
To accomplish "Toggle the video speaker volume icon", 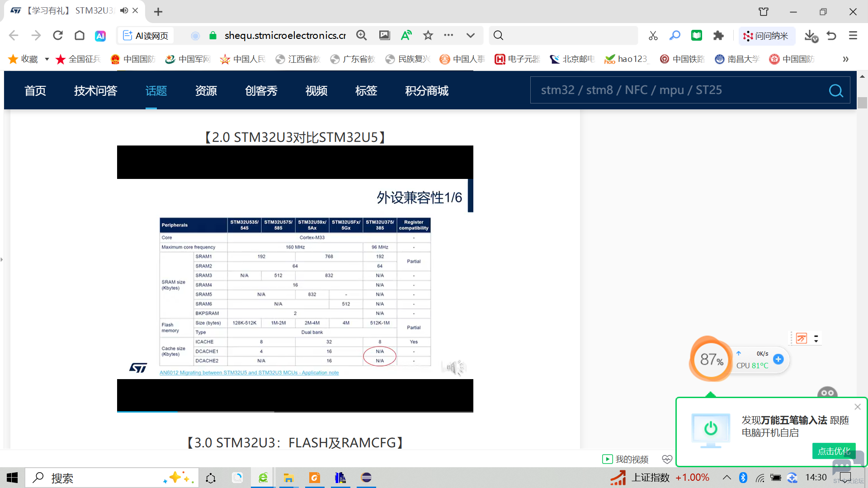I will click(454, 368).
